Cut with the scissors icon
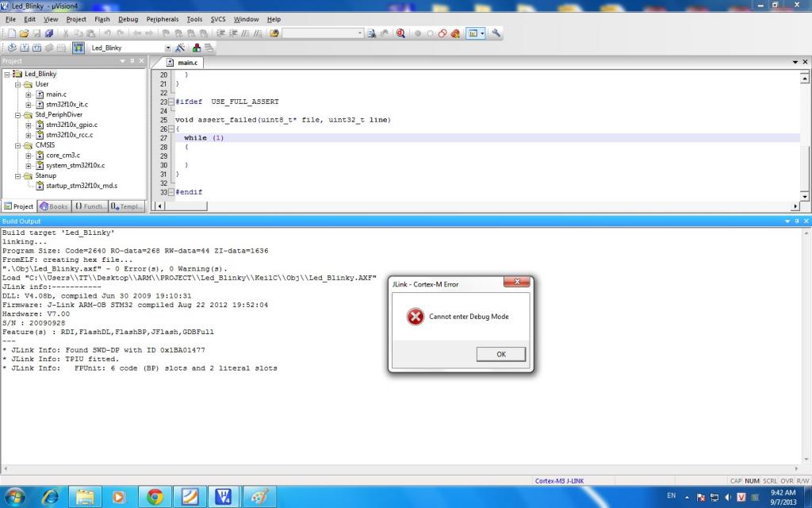 (x=67, y=33)
